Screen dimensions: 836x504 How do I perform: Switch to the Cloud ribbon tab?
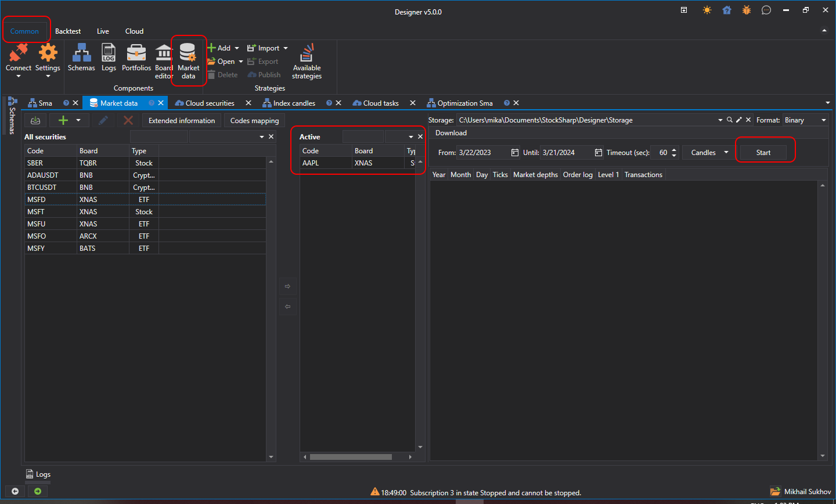(134, 31)
